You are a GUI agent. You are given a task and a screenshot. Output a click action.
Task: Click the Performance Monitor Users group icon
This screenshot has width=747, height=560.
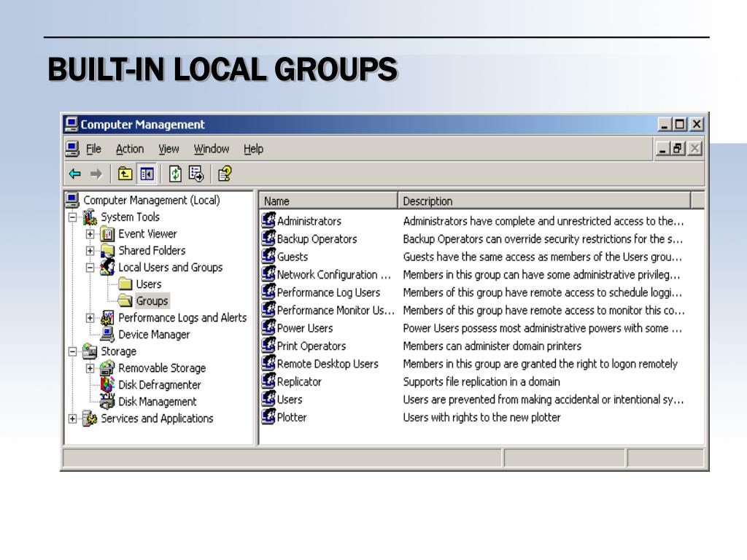point(268,309)
